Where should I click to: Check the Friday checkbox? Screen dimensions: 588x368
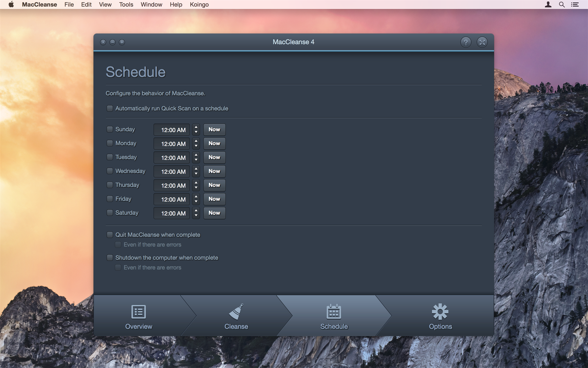point(110,198)
